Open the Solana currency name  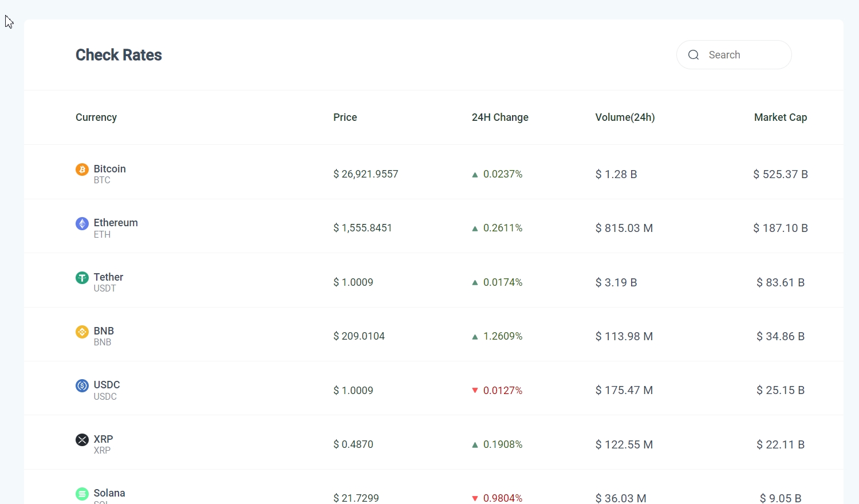109,493
